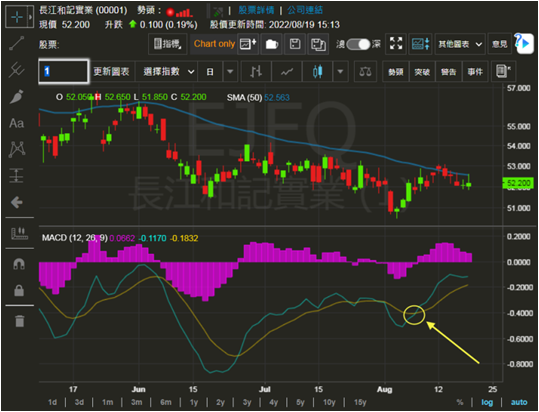Click the help video play icon
This screenshot has width=539, height=412.
[524, 44]
